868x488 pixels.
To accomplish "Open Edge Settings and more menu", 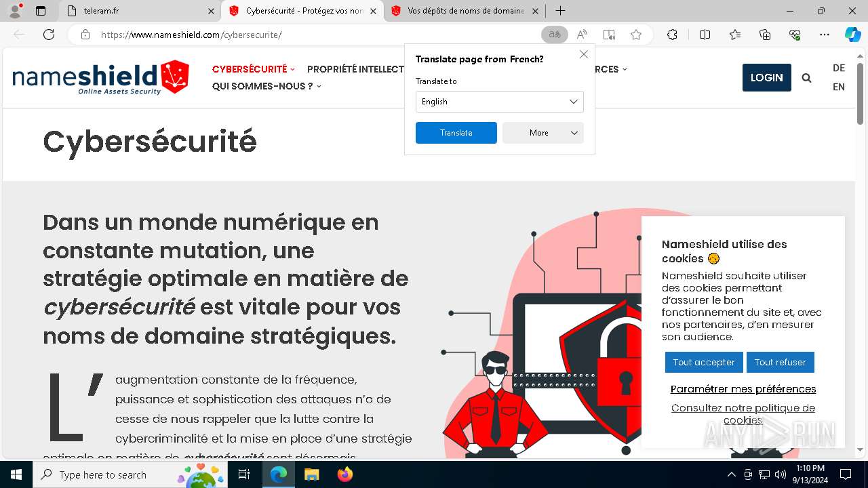I will 825,35.
